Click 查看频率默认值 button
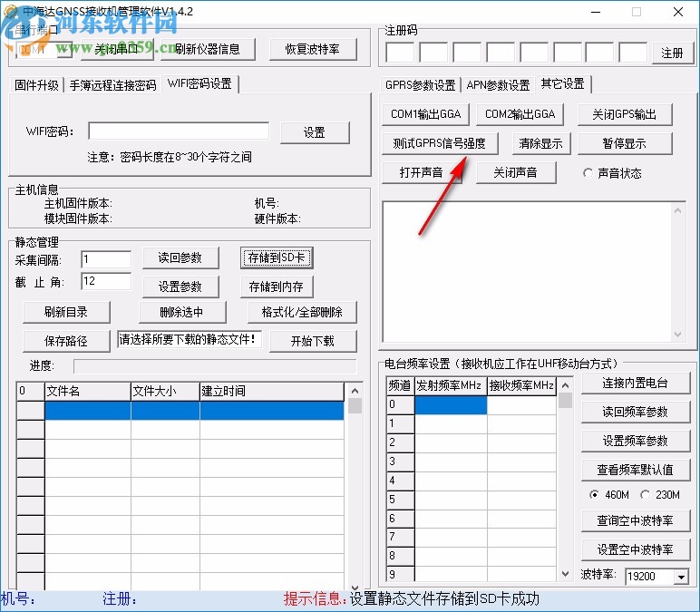700x612 pixels. pyautogui.click(x=636, y=470)
